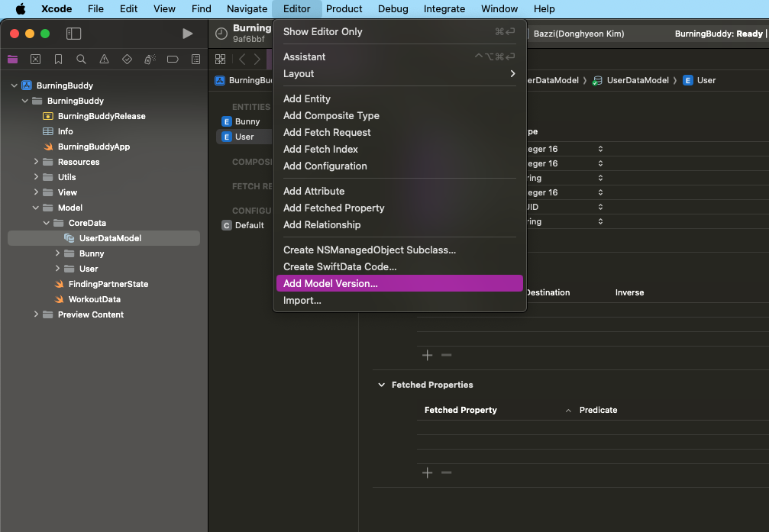Go back in editor history
The height and width of the screenshot is (532, 769).
click(x=242, y=60)
